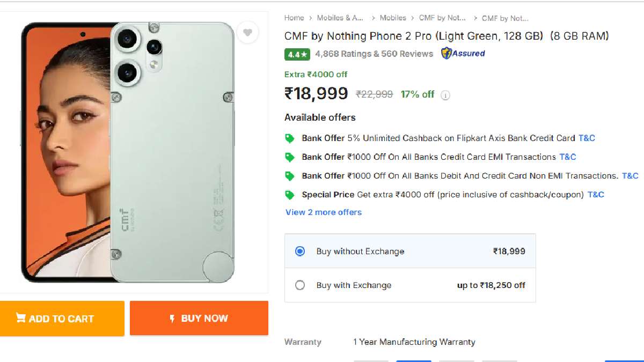
Task: Go to Home breadcrumb
Action: [x=294, y=18]
